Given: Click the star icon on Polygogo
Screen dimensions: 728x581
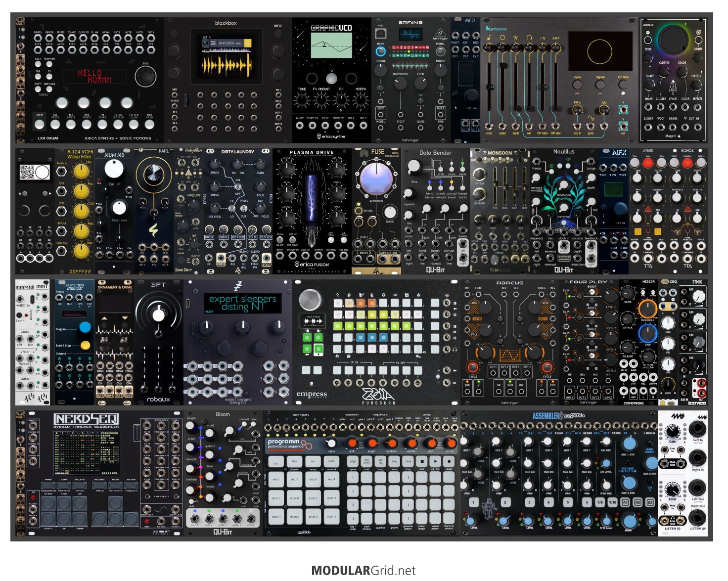Looking at the screenshot, I should tap(516, 38).
